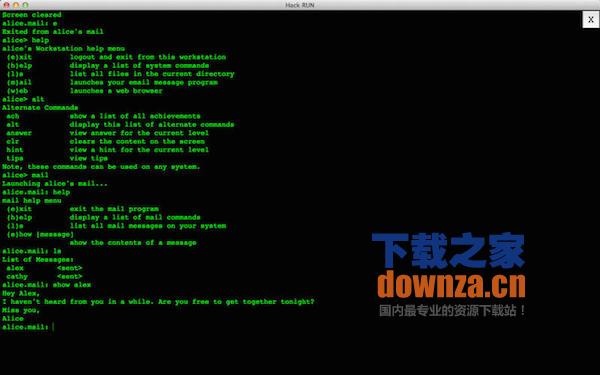The height and width of the screenshot is (375, 600).
Task: Click 'show the contents of a message' line
Action: 133,243
